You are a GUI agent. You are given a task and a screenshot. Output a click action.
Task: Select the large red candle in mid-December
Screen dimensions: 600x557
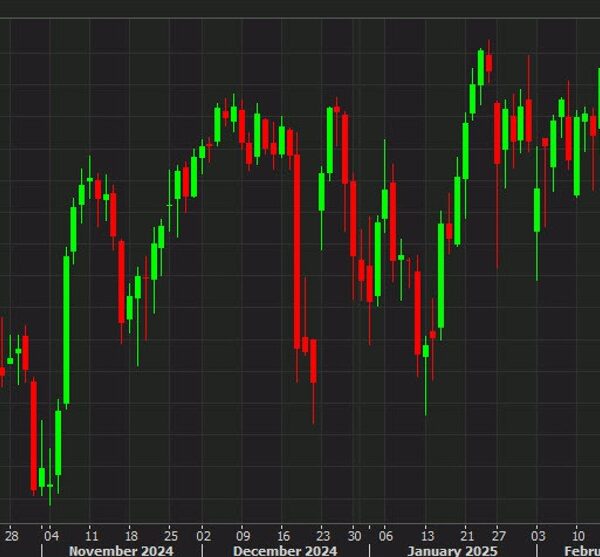[x=297, y=250]
